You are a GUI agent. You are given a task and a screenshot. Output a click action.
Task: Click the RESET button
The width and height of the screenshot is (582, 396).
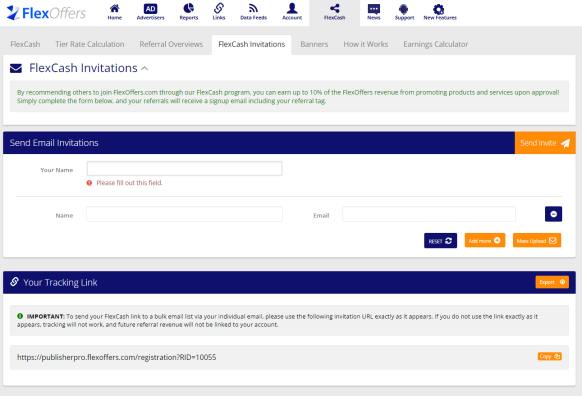[x=440, y=241]
